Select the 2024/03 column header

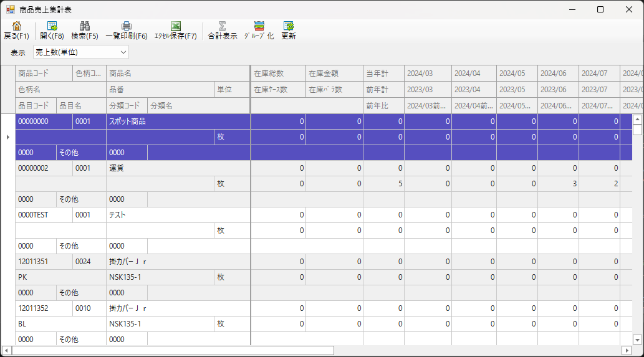[428, 74]
